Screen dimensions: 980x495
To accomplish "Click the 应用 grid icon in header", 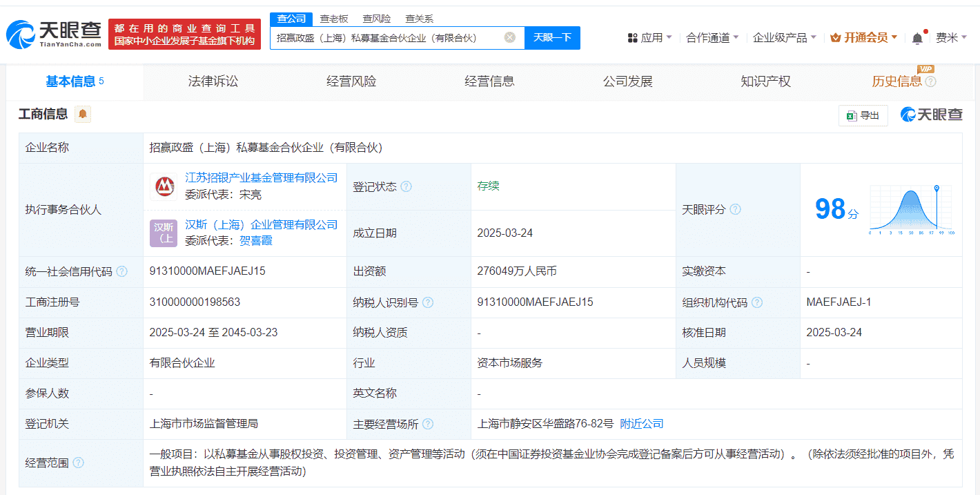I will tap(633, 37).
